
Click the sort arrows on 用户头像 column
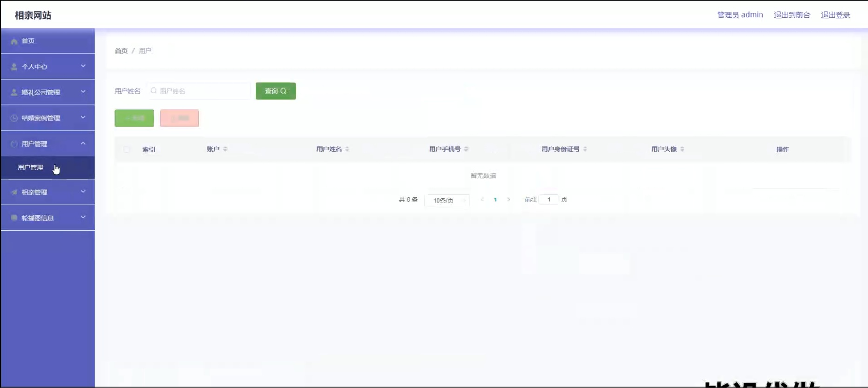[682, 149]
